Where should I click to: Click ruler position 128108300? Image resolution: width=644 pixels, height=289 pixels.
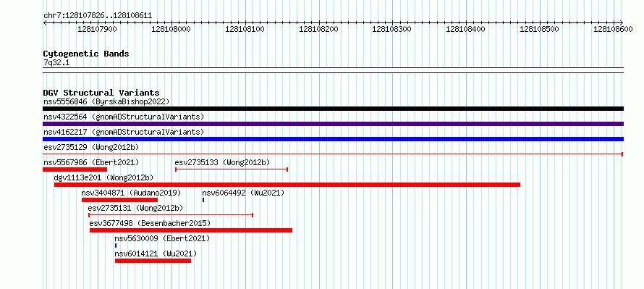[391, 29]
